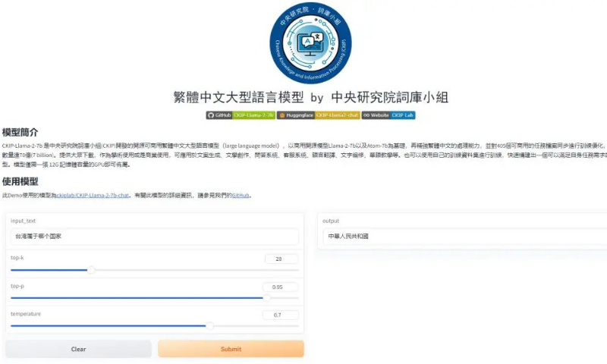This screenshot has height=364, width=607.
Task: Submit the prompt with the Submit button
Action: point(231,349)
